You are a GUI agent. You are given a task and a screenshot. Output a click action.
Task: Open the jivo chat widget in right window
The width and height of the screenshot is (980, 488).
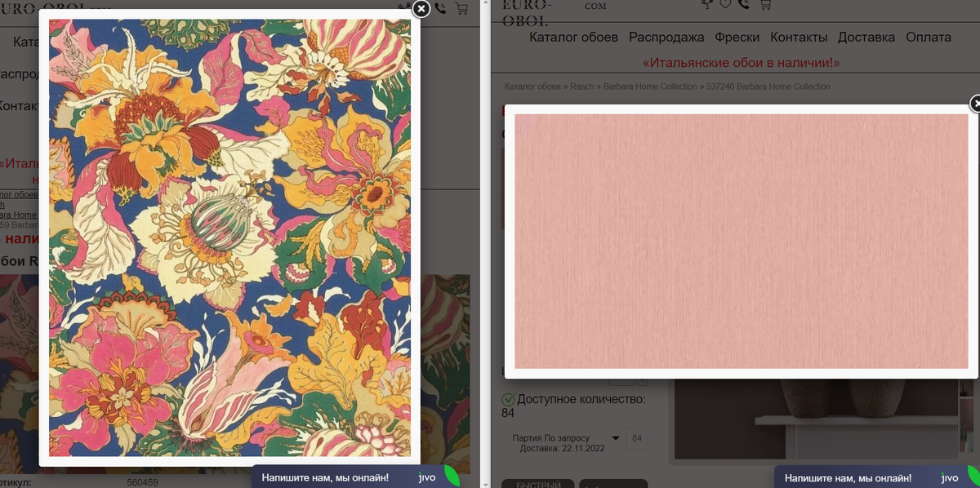pyautogui.click(x=876, y=477)
